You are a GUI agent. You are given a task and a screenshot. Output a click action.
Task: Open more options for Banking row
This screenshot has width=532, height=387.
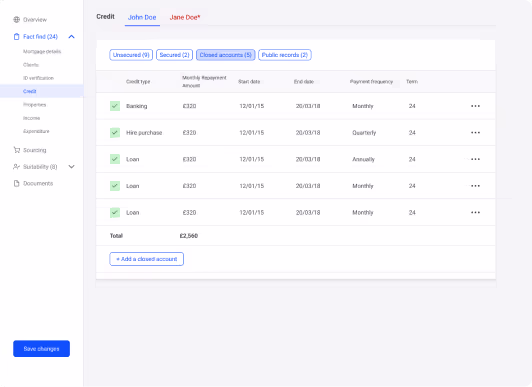tap(475, 106)
